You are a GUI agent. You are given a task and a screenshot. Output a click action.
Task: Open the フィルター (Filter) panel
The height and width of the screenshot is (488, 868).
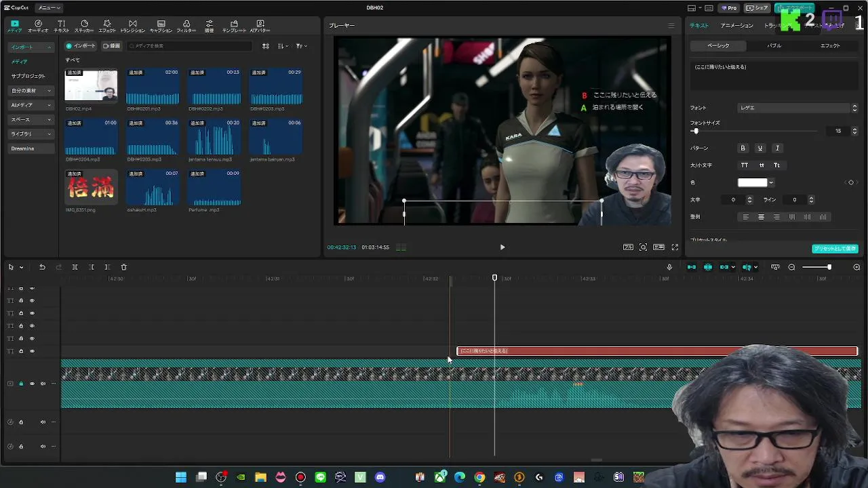pyautogui.click(x=186, y=26)
